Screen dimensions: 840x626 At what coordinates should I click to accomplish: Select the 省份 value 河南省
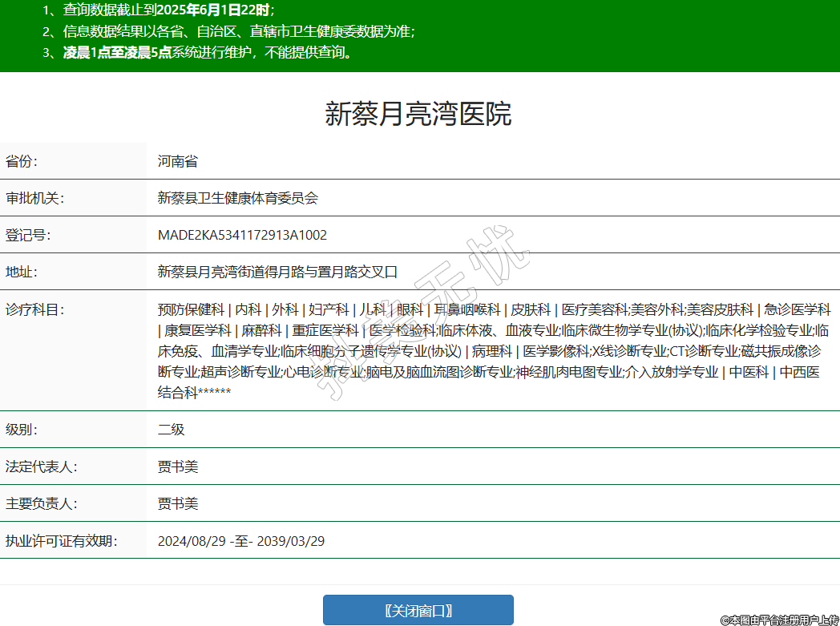coord(177,161)
